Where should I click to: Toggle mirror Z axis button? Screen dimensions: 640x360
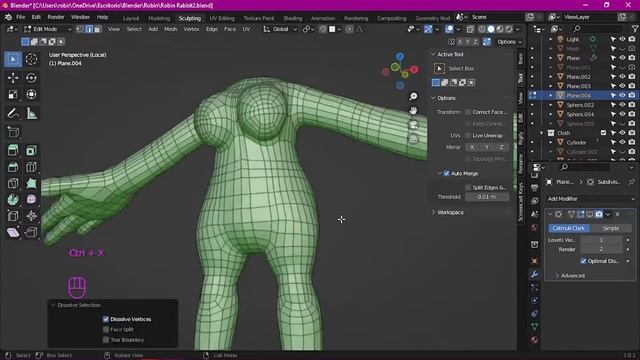(x=501, y=147)
